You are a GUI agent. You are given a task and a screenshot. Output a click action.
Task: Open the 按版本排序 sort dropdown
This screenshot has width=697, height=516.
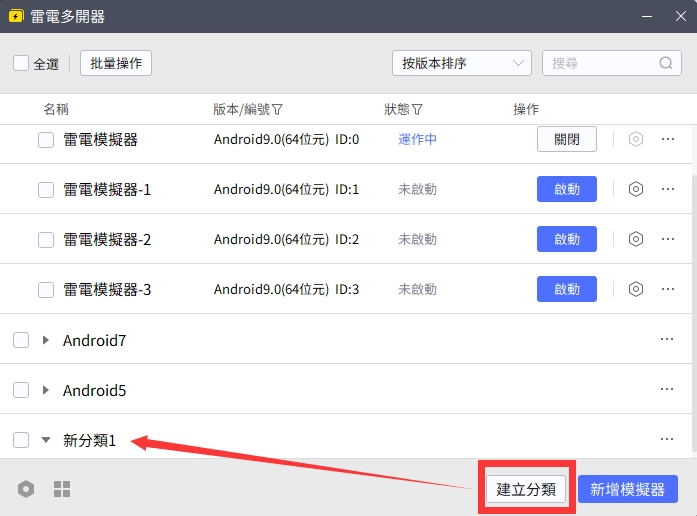[x=461, y=63]
